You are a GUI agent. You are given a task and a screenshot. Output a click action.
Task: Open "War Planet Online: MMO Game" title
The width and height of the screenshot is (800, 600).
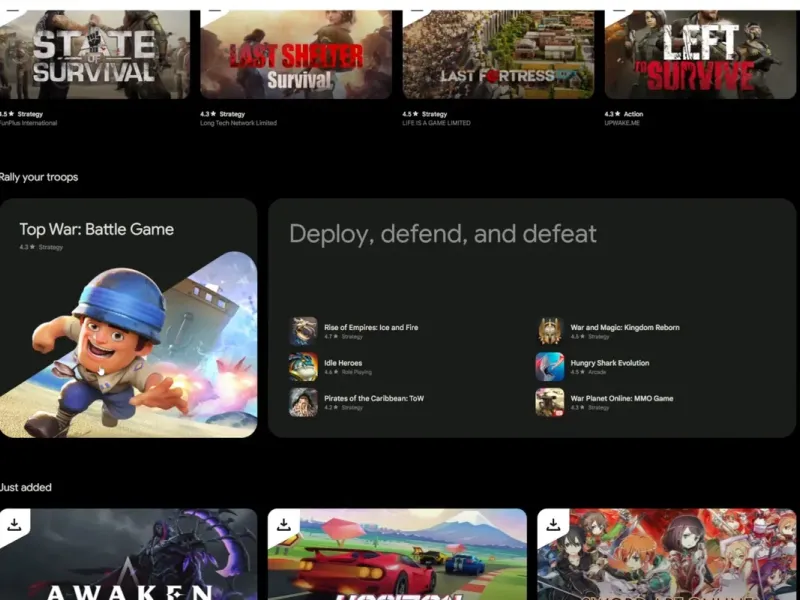[x=622, y=398]
